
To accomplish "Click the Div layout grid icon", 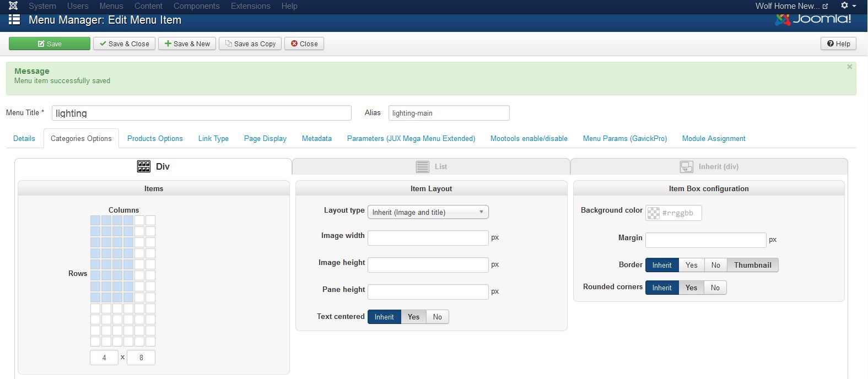I will pos(144,166).
